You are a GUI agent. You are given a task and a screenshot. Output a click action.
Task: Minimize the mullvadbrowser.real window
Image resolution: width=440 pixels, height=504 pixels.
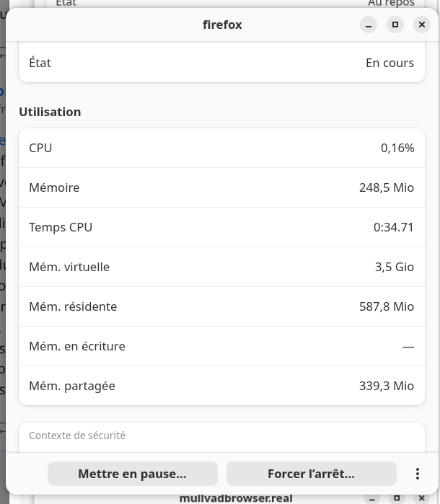[371, 498]
